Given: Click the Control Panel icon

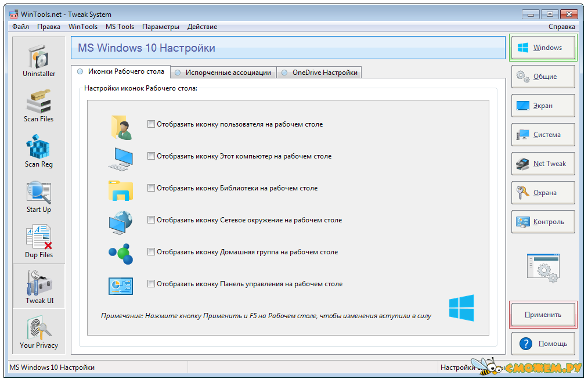Looking at the screenshot, I should tap(121, 286).
